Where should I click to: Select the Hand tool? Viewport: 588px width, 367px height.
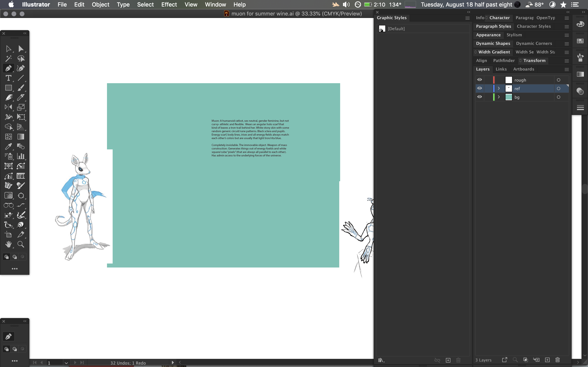click(9, 244)
